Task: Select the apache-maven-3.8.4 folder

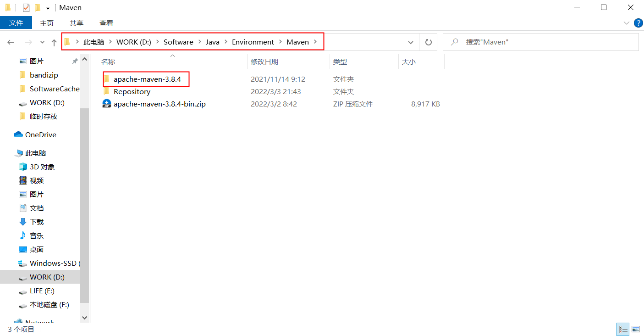Action: [147, 79]
